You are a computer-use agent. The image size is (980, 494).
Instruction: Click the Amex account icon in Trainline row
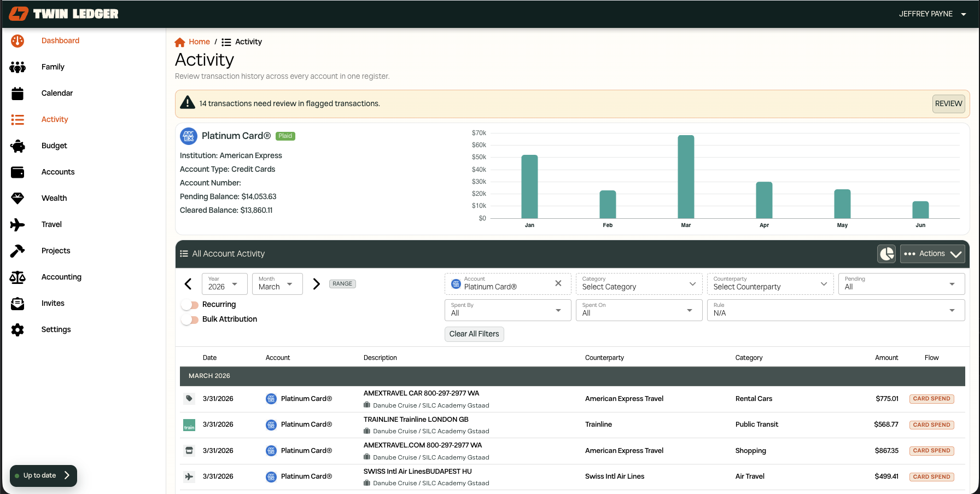[x=271, y=425]
